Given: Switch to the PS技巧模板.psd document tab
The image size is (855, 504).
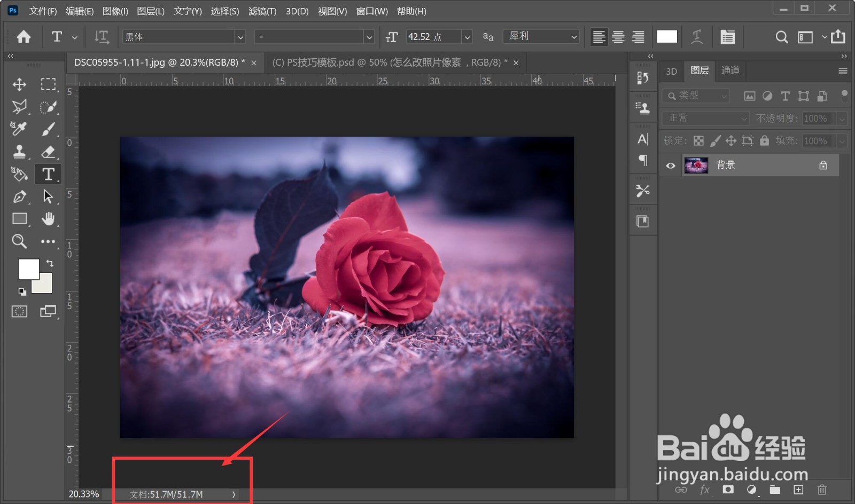Looking at the screenshot, I should coord(390,62).
